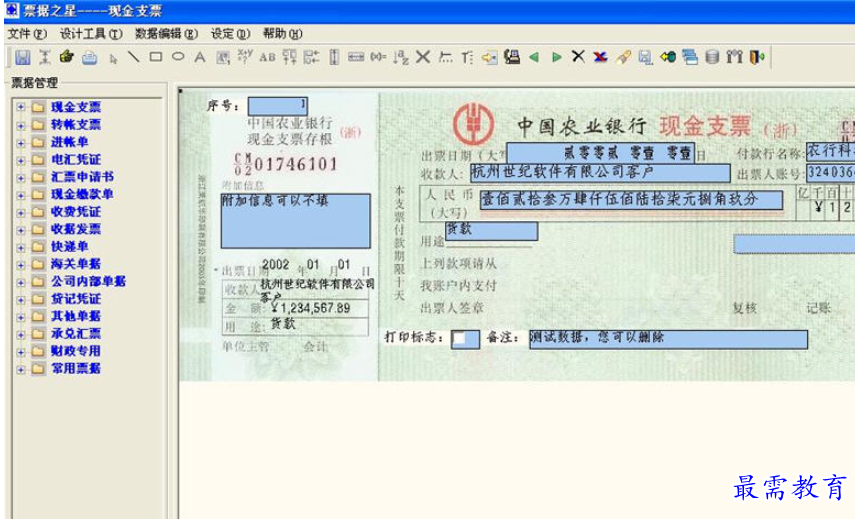Click the 人民币大写 amount field

point(631,200)
